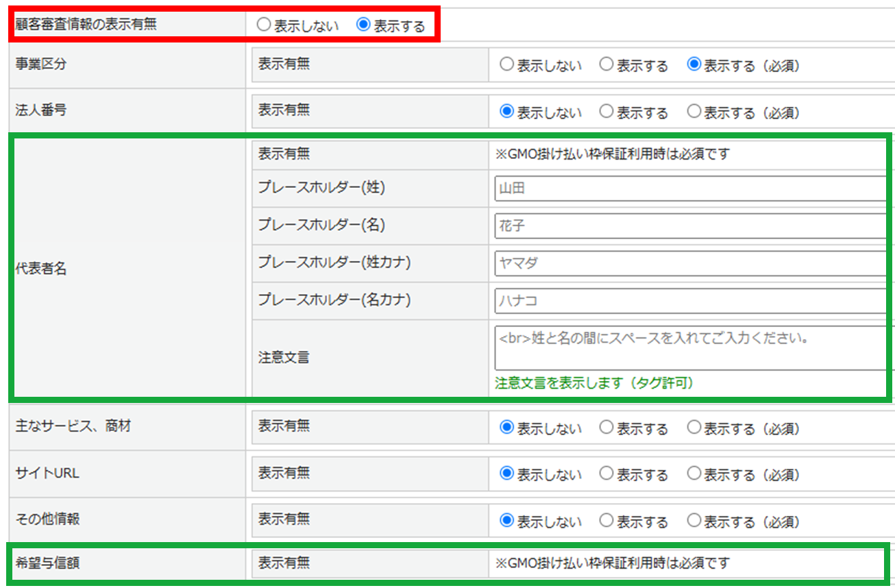Image resolution: width=895 pixels, height=588 pixels.
Task: Click the 代表者名 row label
Action: coord(41,269)
